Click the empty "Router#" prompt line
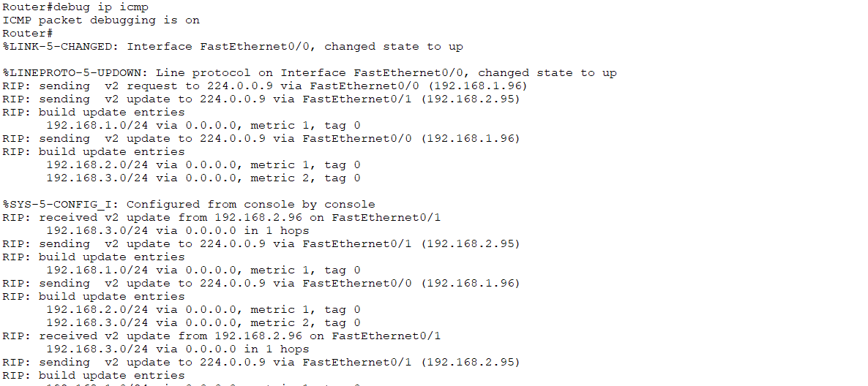The height and width of the screenshot is (386, 868). point(28,34)
